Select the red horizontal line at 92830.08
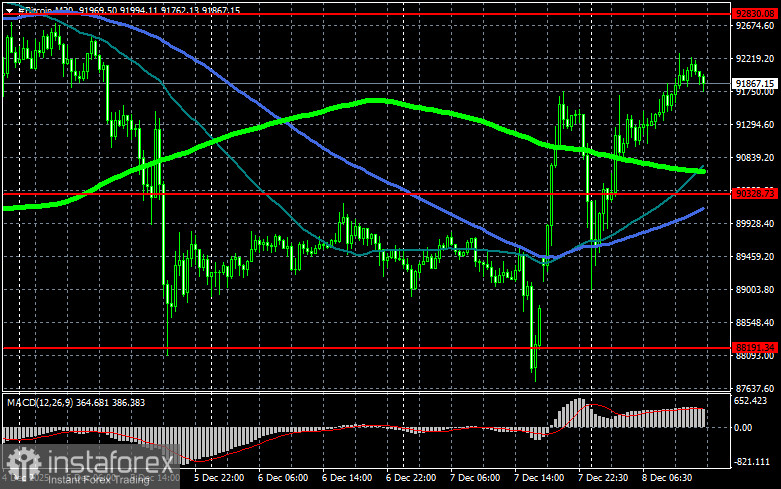This screenshot has height=489, width=781. [x=366, y=14]
